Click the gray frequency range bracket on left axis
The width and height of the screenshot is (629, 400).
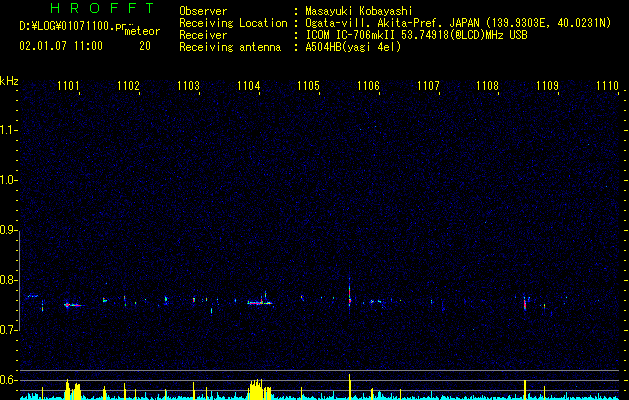click(20, 280)
